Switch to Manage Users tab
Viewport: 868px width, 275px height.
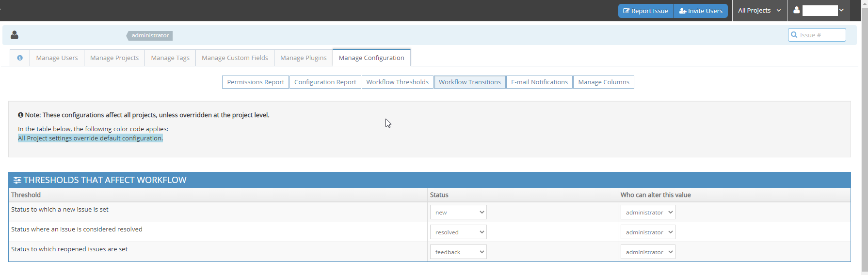(57, 58)
